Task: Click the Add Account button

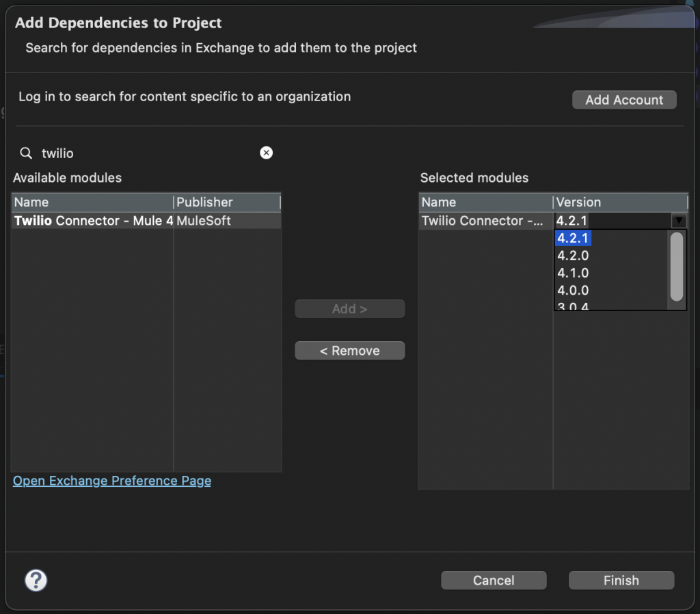Action: [624, 100]
